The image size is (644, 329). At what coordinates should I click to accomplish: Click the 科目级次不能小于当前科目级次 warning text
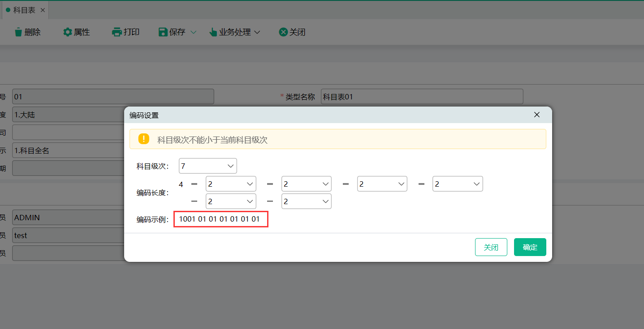(212, 140)
